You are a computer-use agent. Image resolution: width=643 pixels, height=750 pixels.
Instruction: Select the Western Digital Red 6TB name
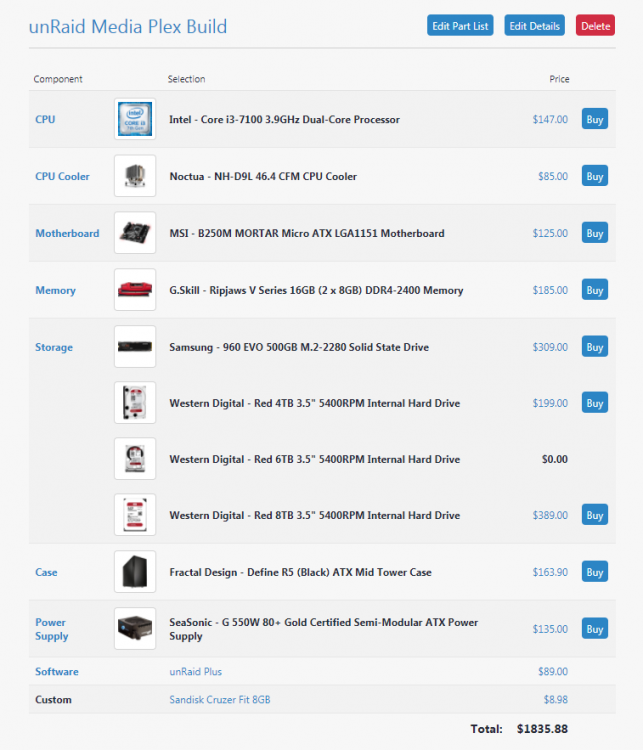[x=315, y=459]
